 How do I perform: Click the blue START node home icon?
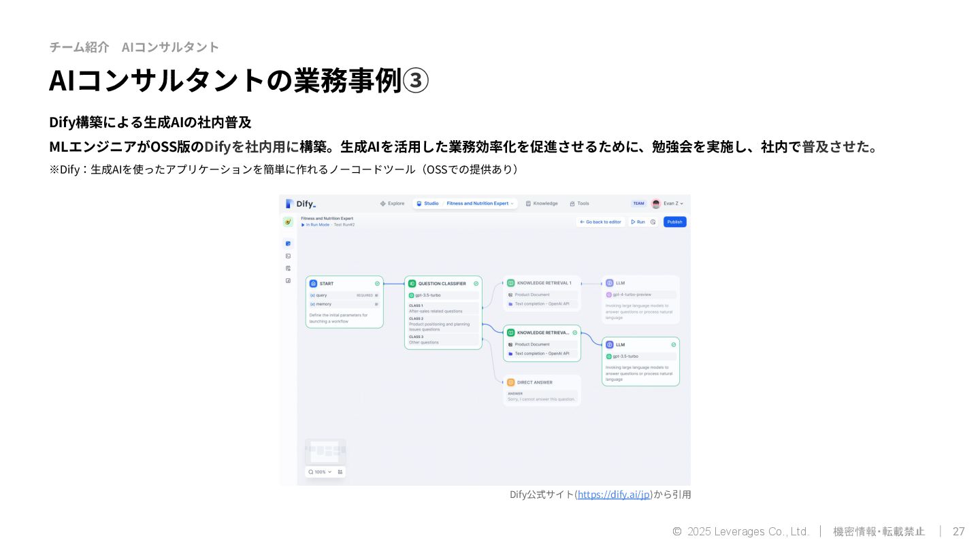[x=313, y=283]
